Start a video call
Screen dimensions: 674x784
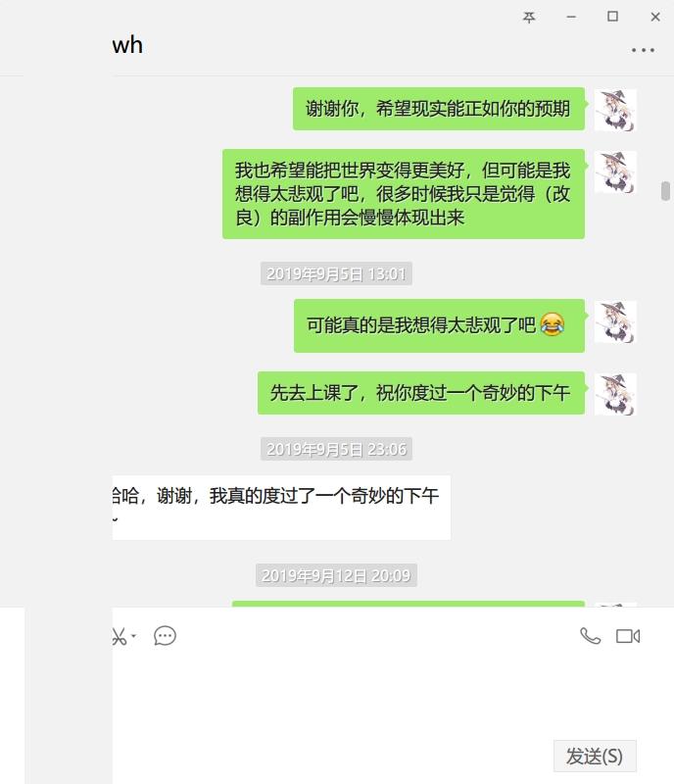point(628,636)
